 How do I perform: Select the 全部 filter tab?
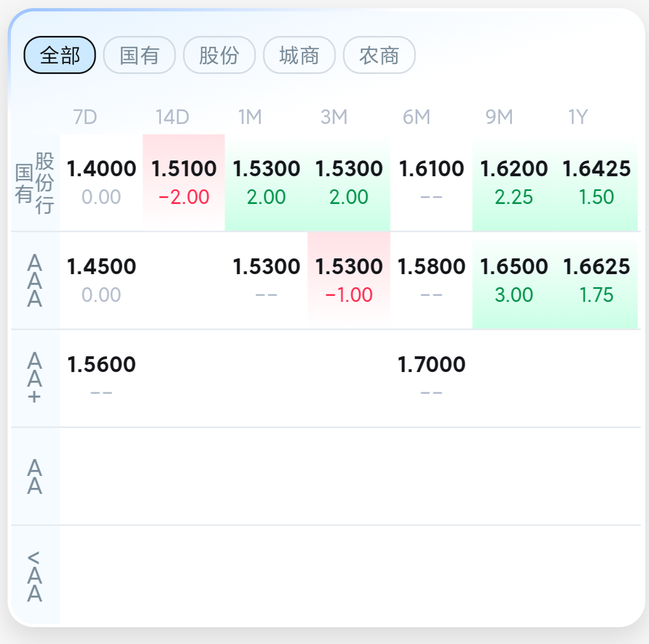click(60, 55)
